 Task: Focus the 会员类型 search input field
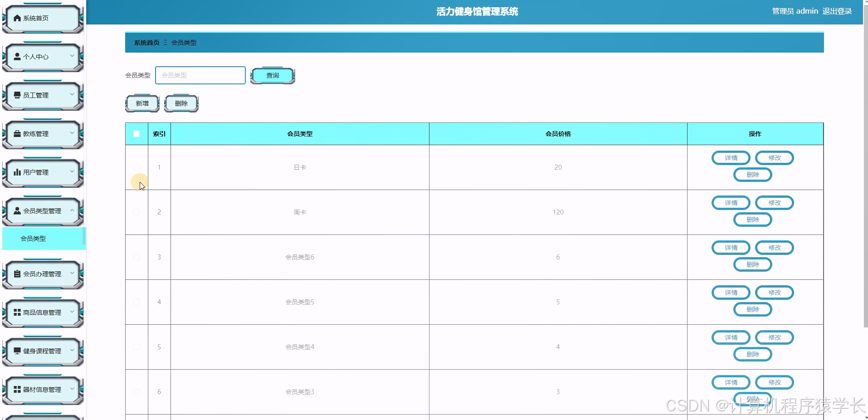(200, 75)
